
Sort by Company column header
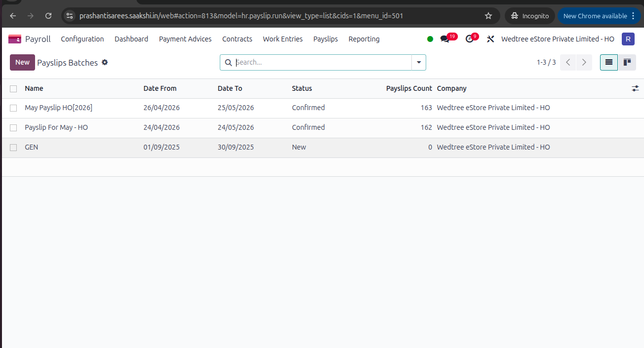pos(451,88)
